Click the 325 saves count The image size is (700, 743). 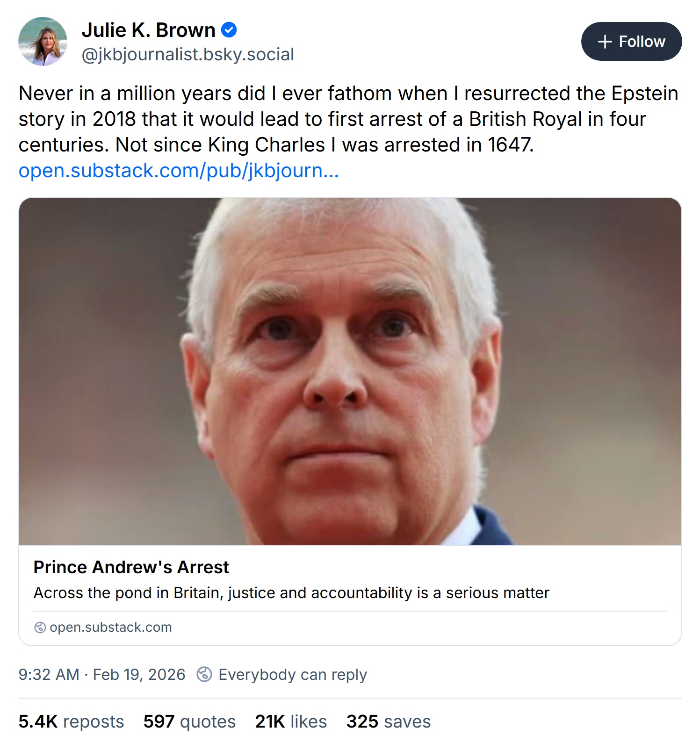click(x=388, y=721)
